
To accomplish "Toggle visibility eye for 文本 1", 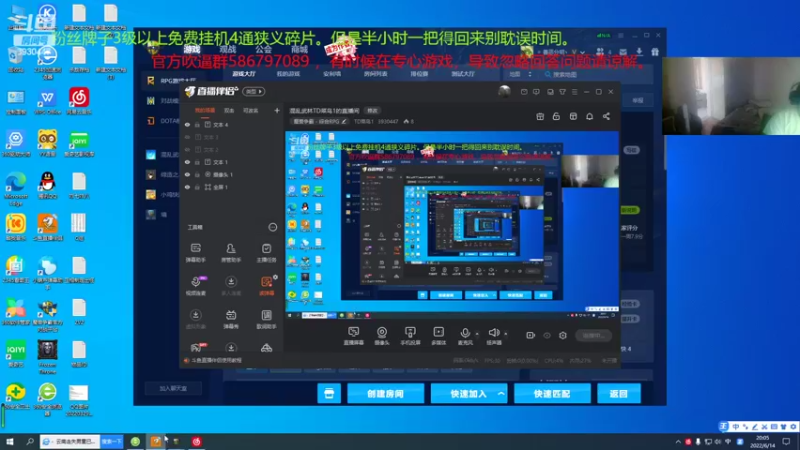I will pos(187,162).
